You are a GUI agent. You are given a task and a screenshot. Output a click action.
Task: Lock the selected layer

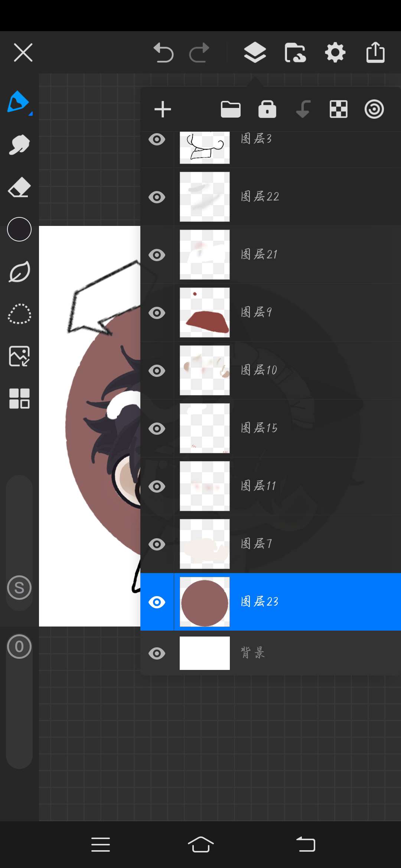click(267, 109)
